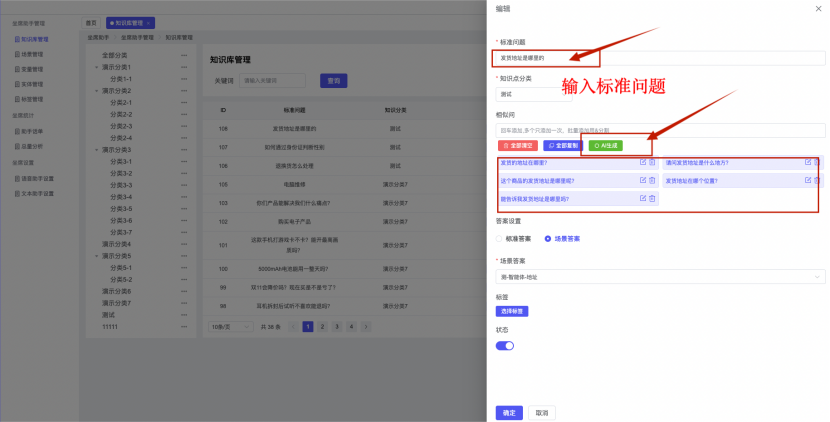The width and height of the screenshot is (830, 422).
Task: Delete similar question 发货的地址在哪里?
Action: [652, 162]
